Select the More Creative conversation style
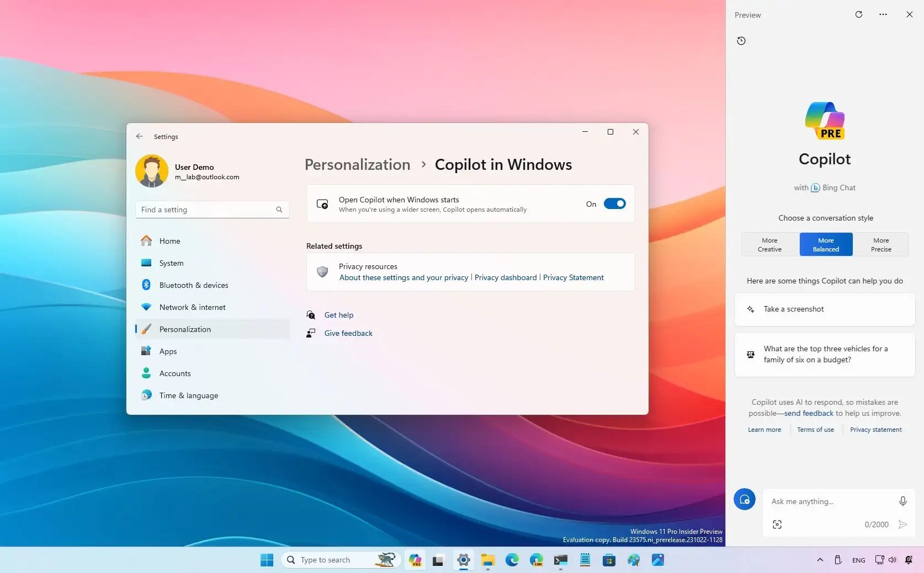 769,244
